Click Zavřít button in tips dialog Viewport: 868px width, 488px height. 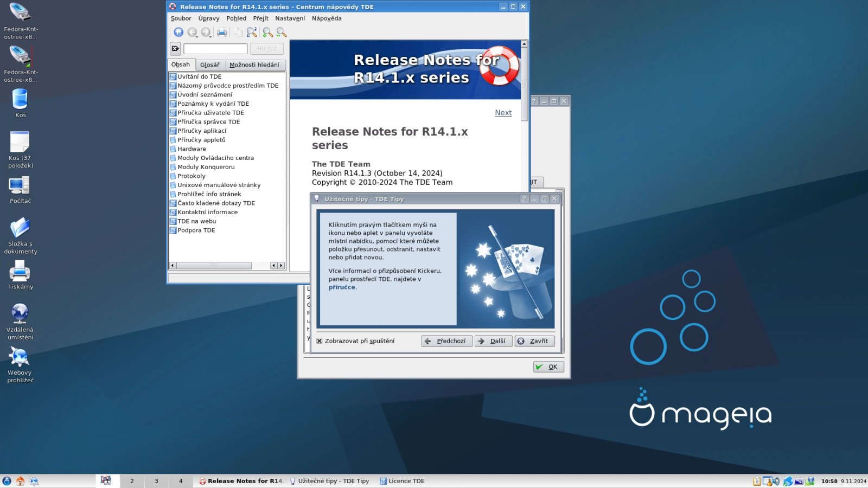(535, 341)
